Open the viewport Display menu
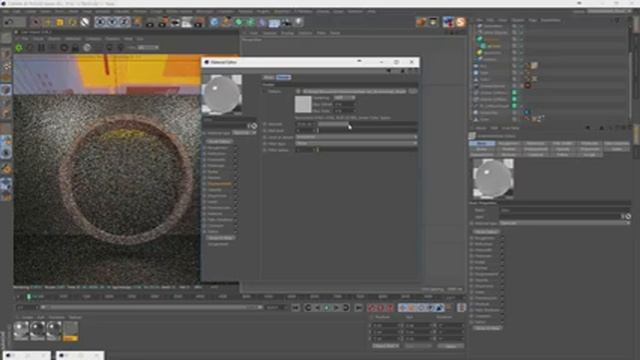 pyautogui.click(x=287, y=33)
